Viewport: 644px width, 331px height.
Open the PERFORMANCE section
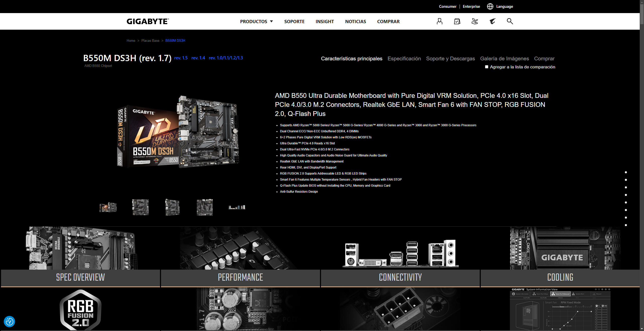pos(240,278)
